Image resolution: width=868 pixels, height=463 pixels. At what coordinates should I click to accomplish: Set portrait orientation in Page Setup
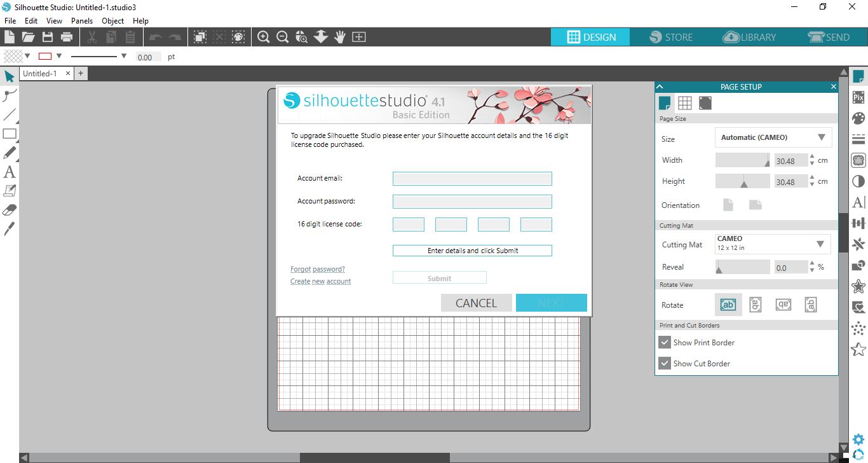[728, 205]
